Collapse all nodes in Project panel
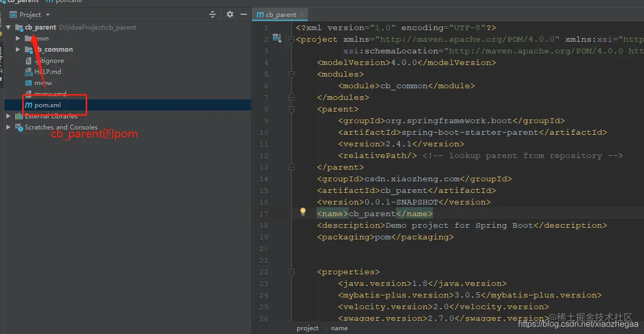The width and height of the screenshot is (644, 334). [213, 15]
